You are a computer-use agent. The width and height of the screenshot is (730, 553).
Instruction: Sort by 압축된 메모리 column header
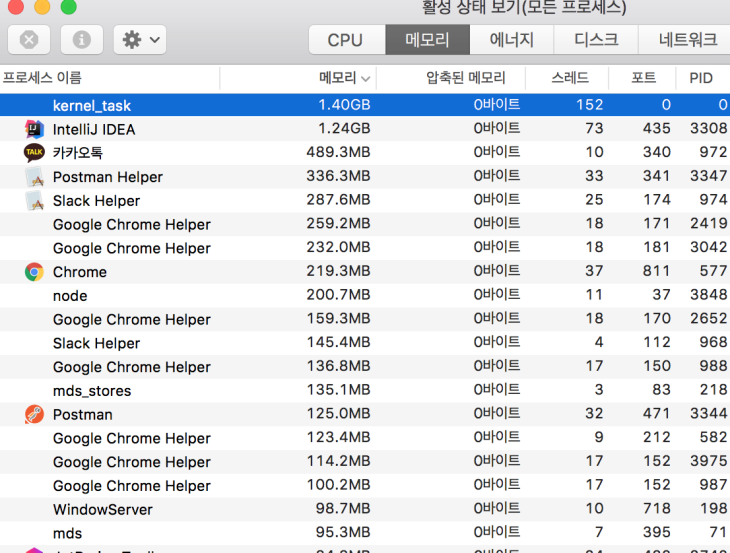[465, 78]
